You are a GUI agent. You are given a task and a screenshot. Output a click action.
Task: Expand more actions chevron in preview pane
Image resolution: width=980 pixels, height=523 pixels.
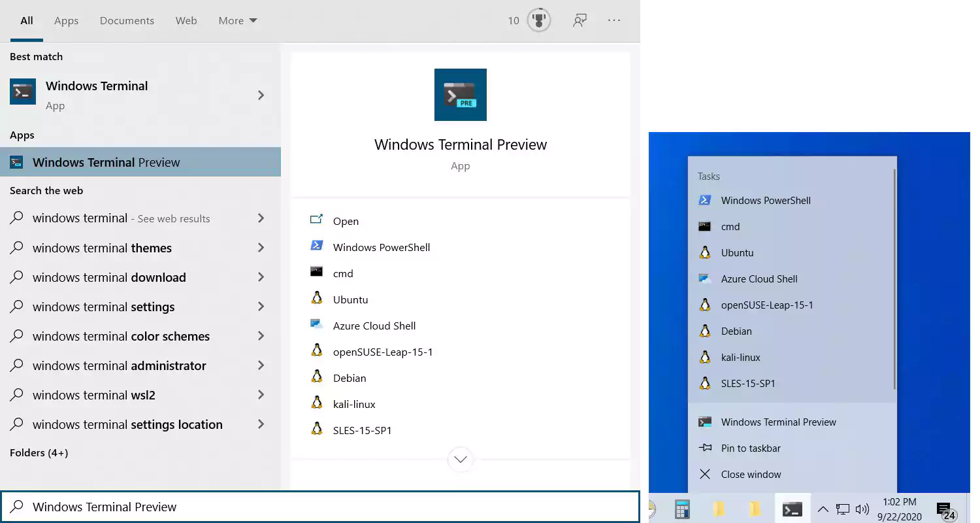(461, 459)
